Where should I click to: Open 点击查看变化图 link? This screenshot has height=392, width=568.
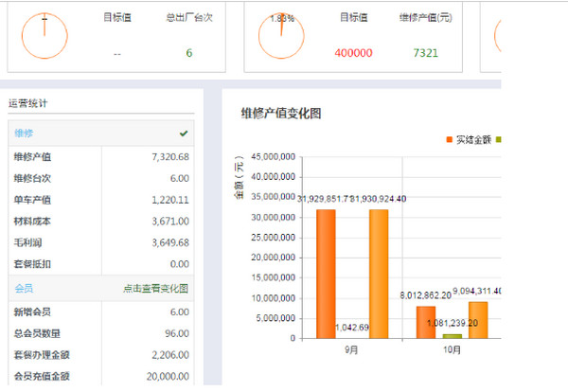click(x=156, y=289)
